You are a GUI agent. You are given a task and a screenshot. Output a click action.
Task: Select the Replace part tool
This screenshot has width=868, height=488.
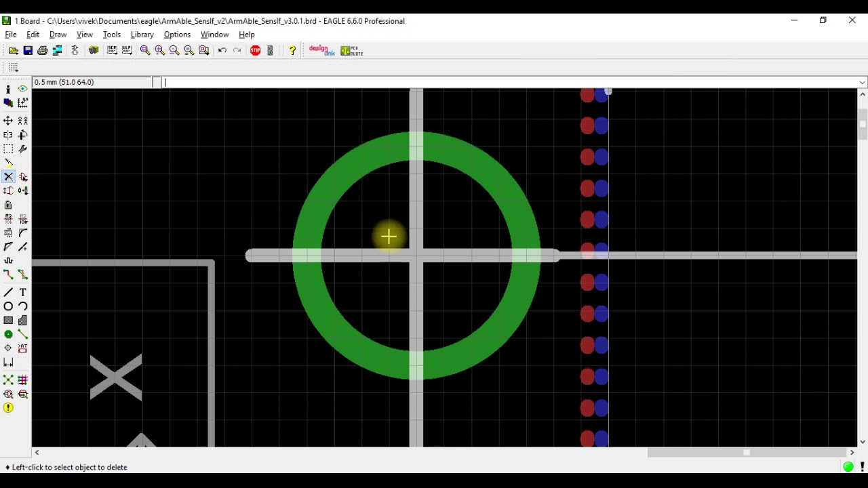click(x=22, y=191)
